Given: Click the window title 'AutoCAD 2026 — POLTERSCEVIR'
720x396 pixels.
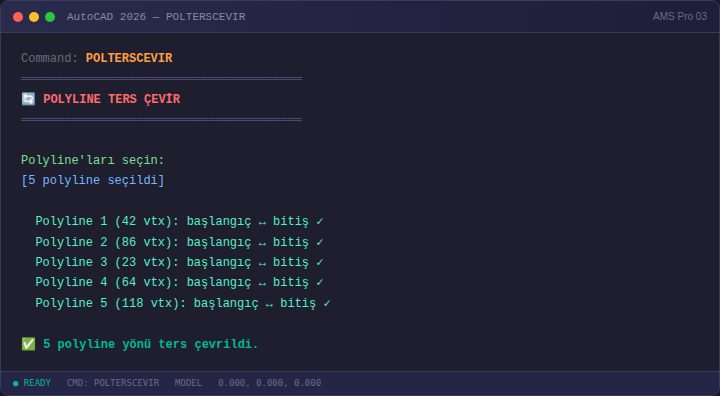Looking at the screenshot, I should click(x=156, y=17).
